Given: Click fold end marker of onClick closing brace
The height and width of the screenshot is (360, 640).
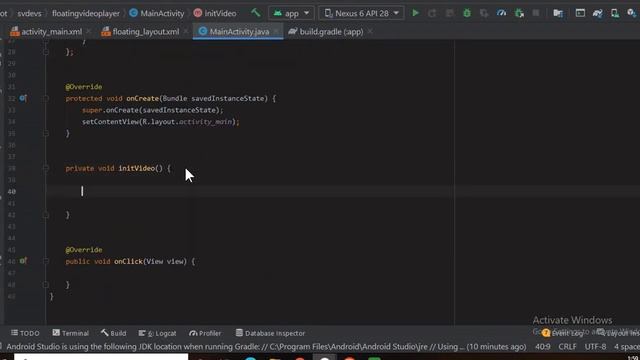Looking at the screenshot, I should point(46,284).
